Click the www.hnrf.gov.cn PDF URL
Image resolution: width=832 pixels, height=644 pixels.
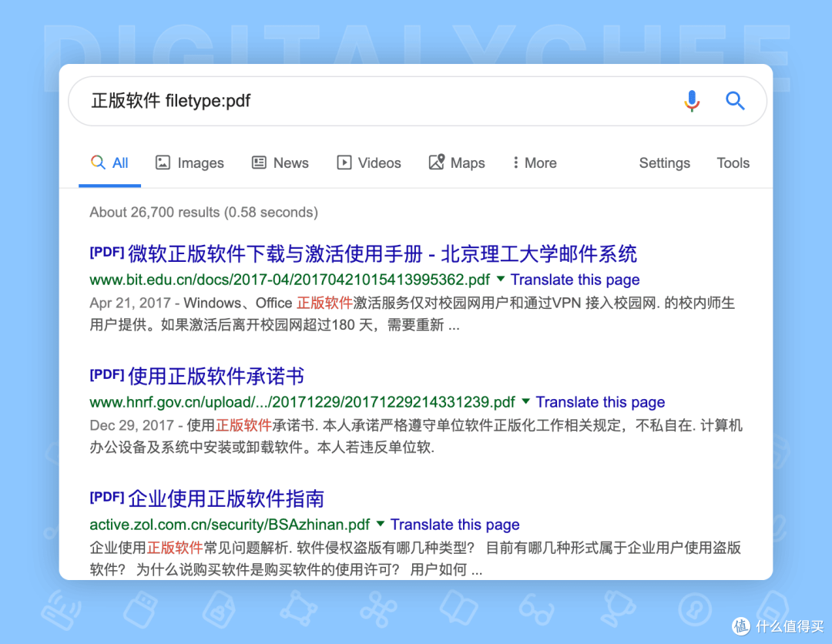point(303,402)
